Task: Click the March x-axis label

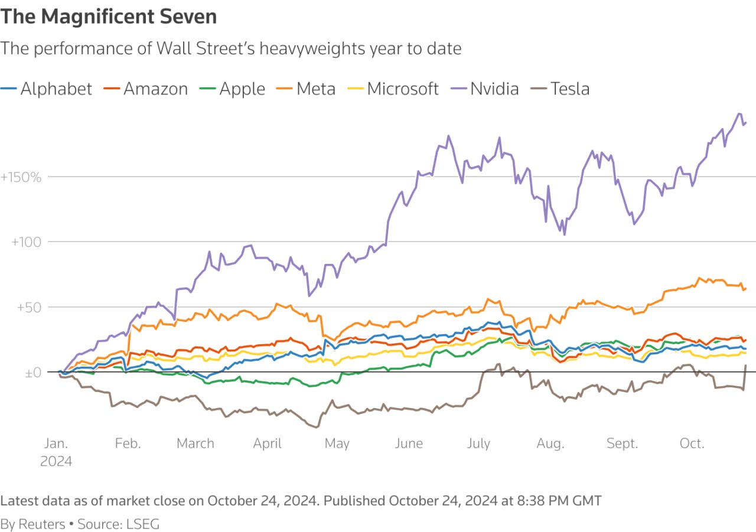Action: point(195,443)
